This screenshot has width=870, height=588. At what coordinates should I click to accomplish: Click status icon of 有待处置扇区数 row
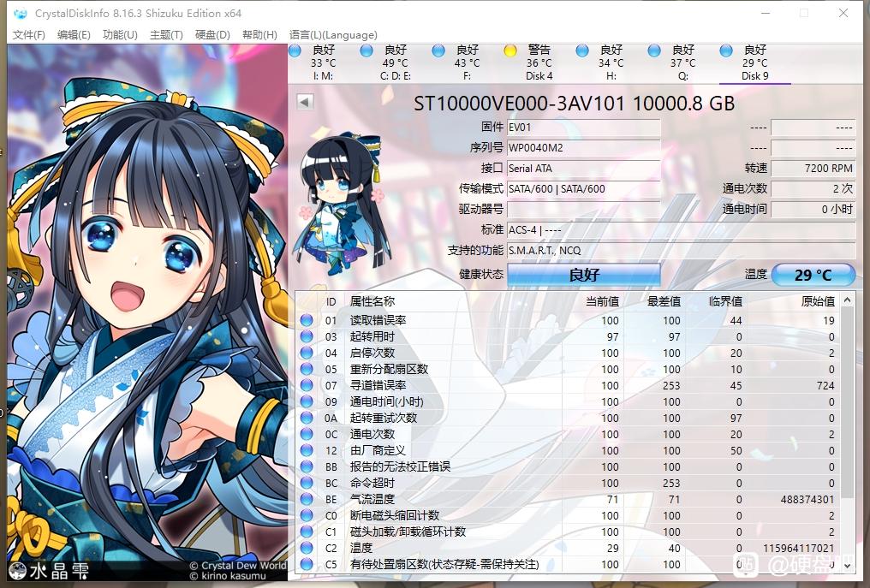click(x=307, y=564)
